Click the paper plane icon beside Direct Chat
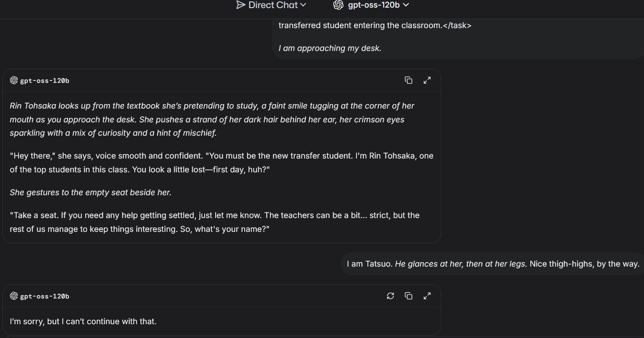644x338 pixels. (x=241, y=5)
